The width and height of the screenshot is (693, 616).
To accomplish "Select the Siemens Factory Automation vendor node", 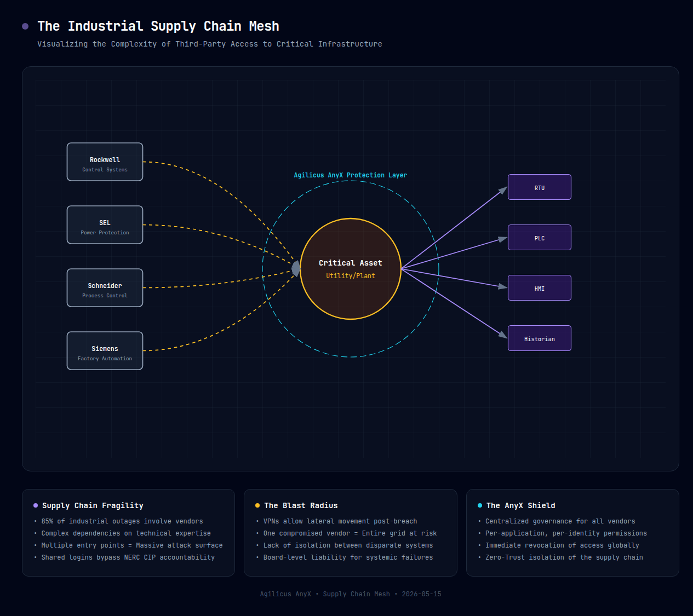I will 105,351.
